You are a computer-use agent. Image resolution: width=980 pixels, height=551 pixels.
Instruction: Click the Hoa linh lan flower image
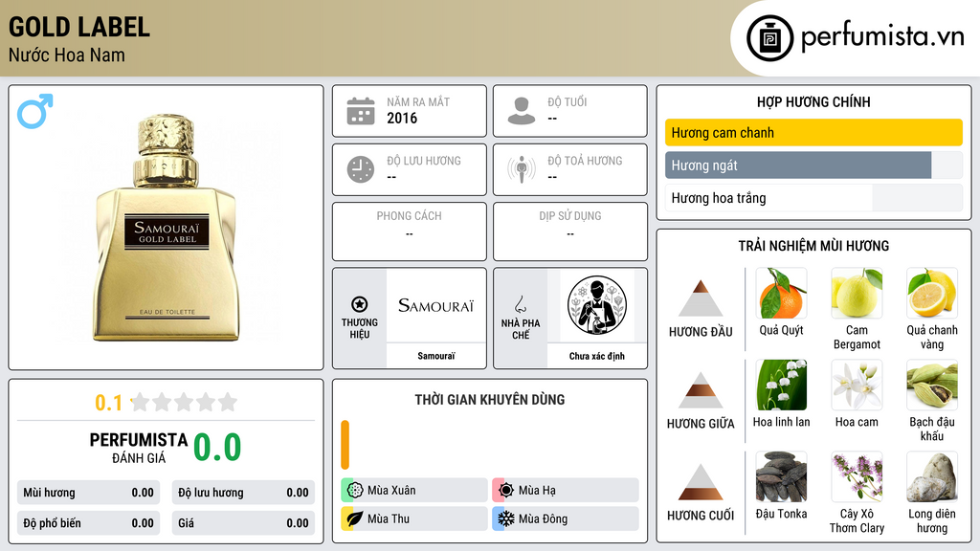(x=781, y=385)
